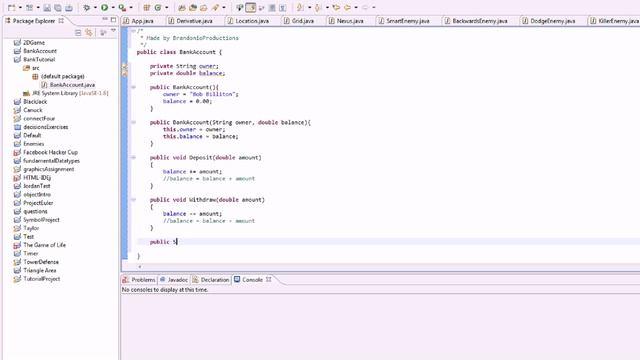Click the warning marker beside owner field
This screenshot has width=640, height=360.
(125, 66)
